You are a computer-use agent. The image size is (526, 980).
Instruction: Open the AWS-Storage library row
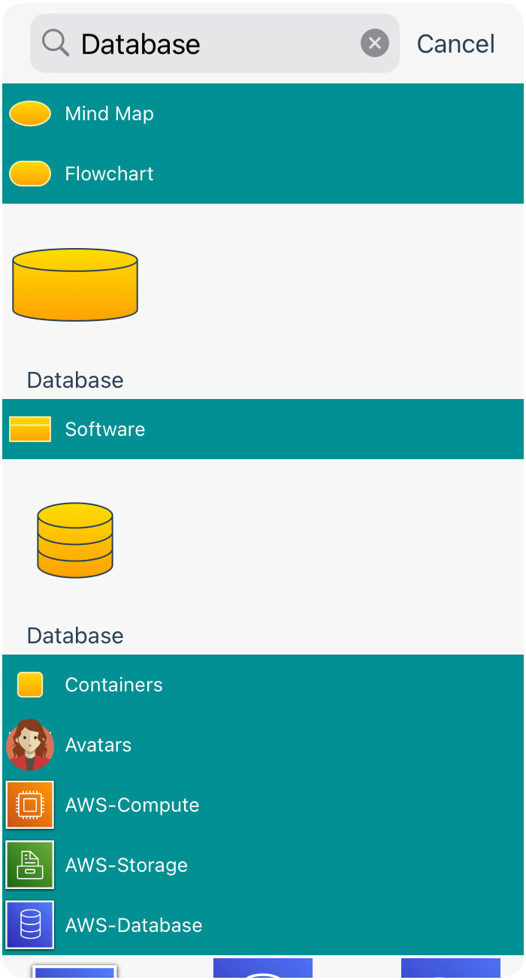point(263,865)
